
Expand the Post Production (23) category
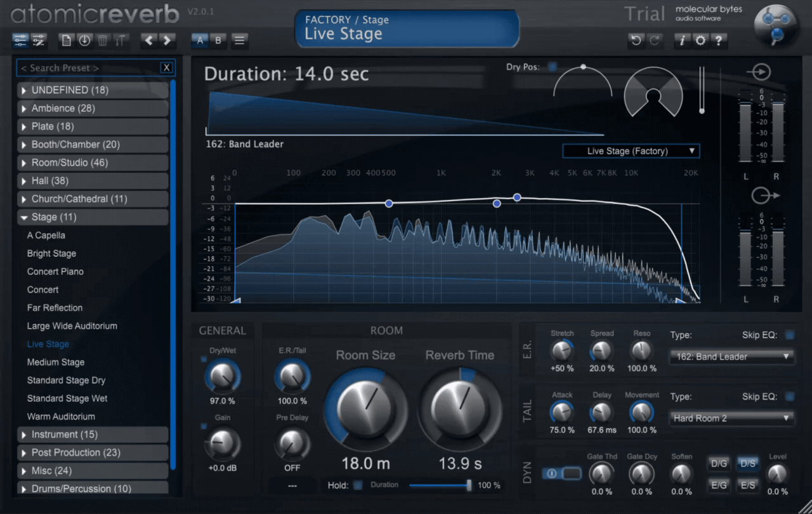(93, 452)
